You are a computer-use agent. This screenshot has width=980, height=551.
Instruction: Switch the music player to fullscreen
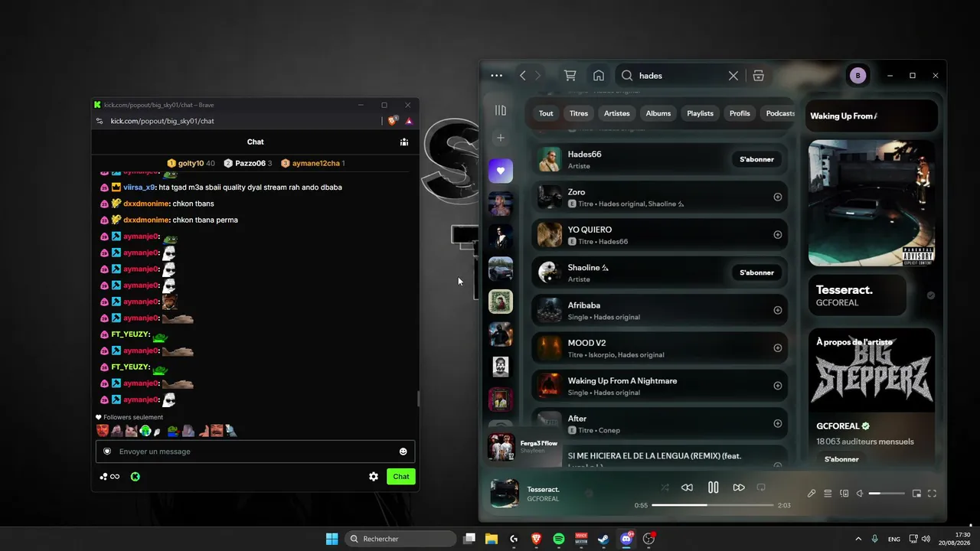tap(932, 494)
